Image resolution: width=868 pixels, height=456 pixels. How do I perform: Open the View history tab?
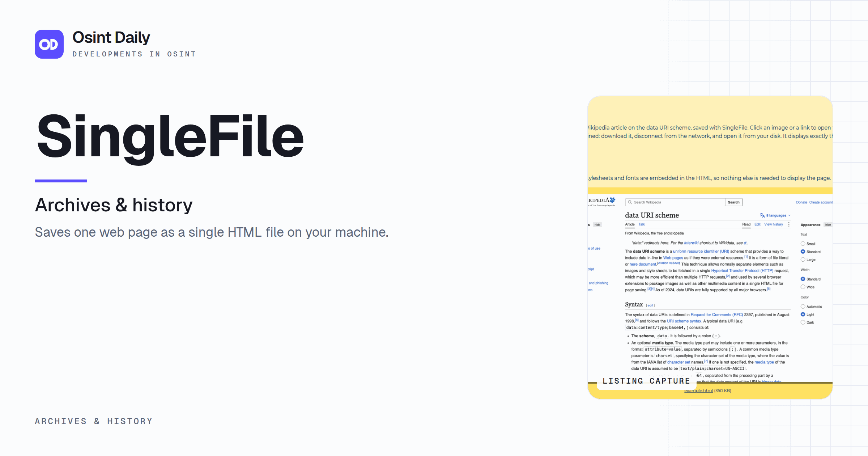pyautogui.click(x=774, y=224)
